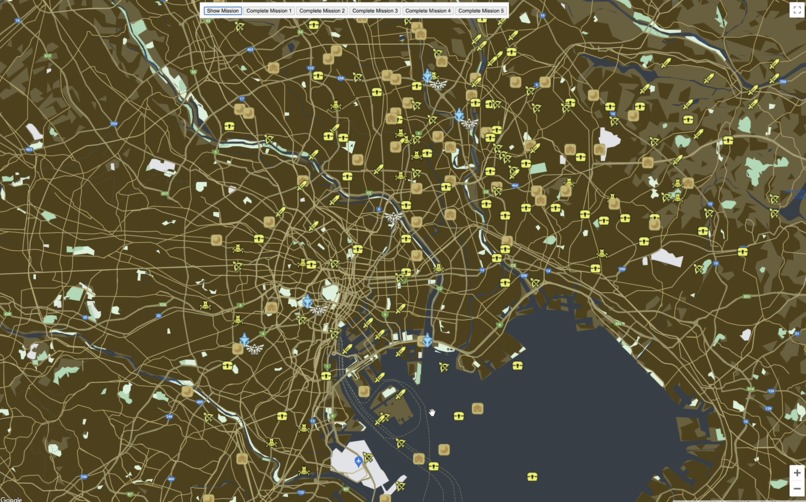This screenshot has height=502, width=806.
Task: Click the northernmost blue shrine marker
Action: [427, 77]
